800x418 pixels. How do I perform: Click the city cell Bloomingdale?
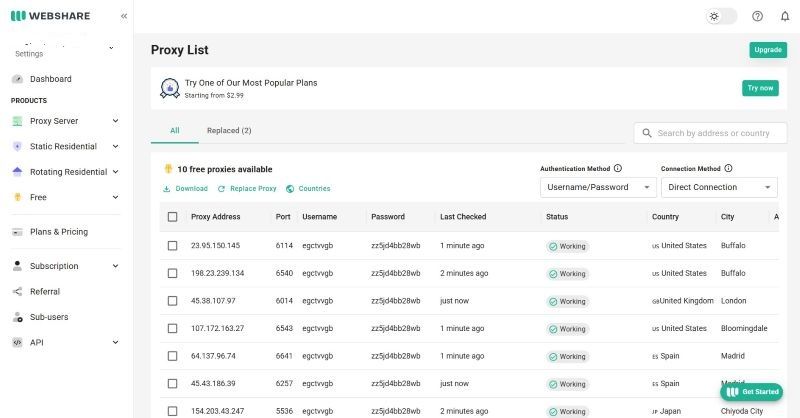pyautogui.click(x=744, y=329)
